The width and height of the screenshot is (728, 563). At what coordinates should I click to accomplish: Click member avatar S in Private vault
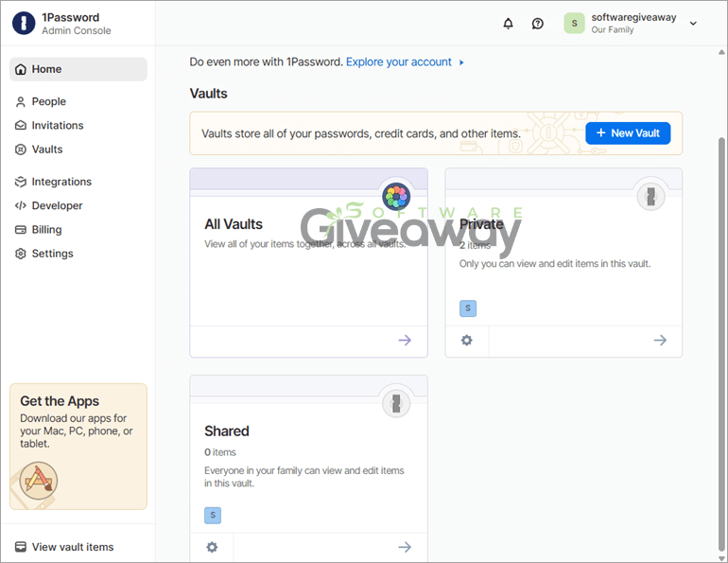tap(468, 308)
